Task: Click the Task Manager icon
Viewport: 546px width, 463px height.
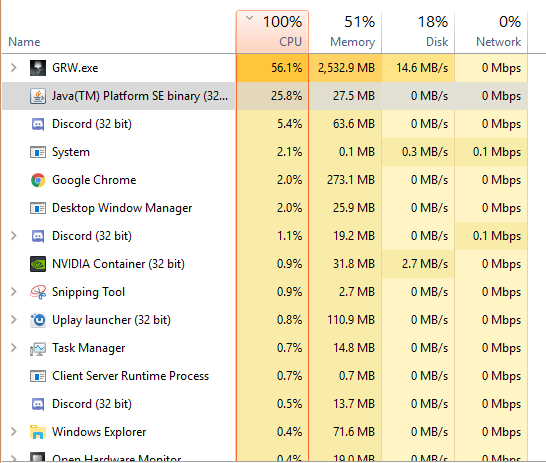Action: pyautogui.click(x=38, y=348)
